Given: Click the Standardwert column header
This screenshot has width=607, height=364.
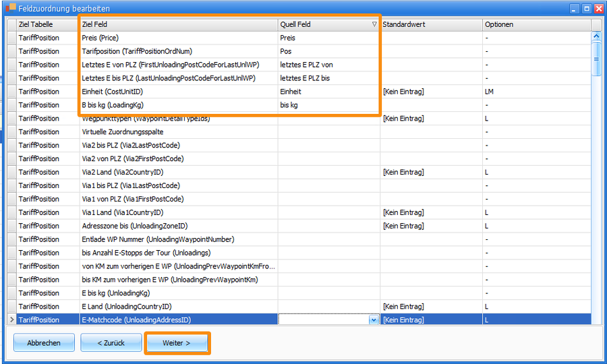Looking at the screenshot, I should (430, 24).
